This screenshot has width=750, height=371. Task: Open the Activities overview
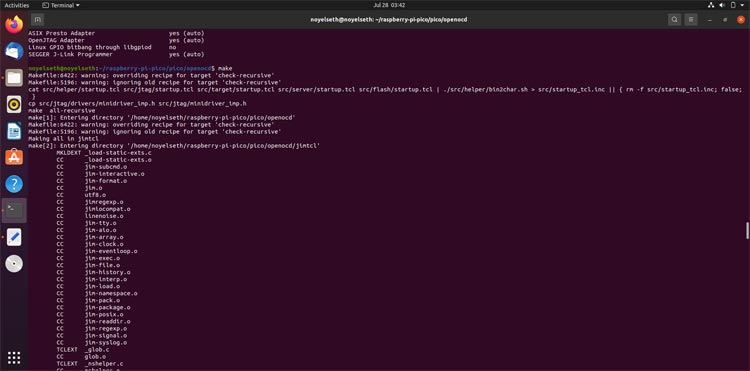point(17,5)
